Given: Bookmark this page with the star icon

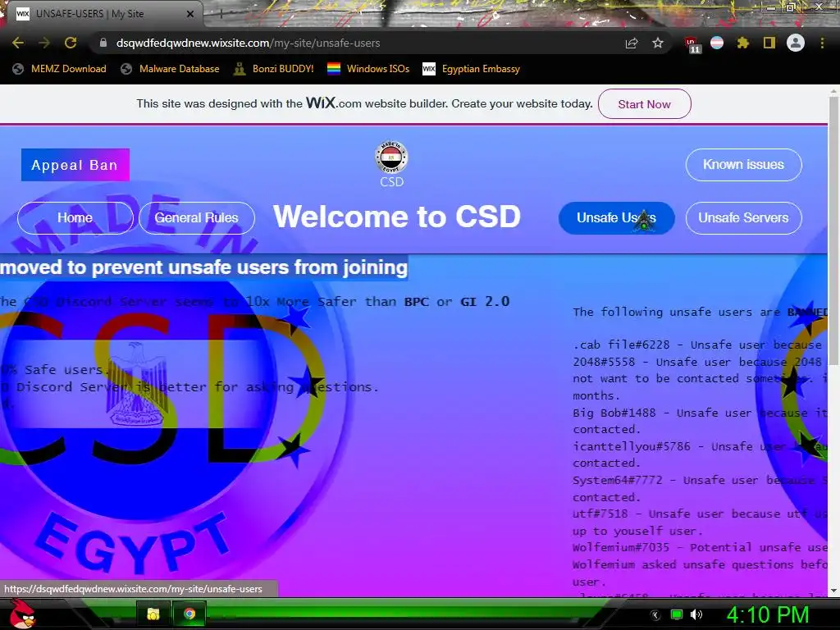Looking at the screenshot, I should tap(658, 43).
